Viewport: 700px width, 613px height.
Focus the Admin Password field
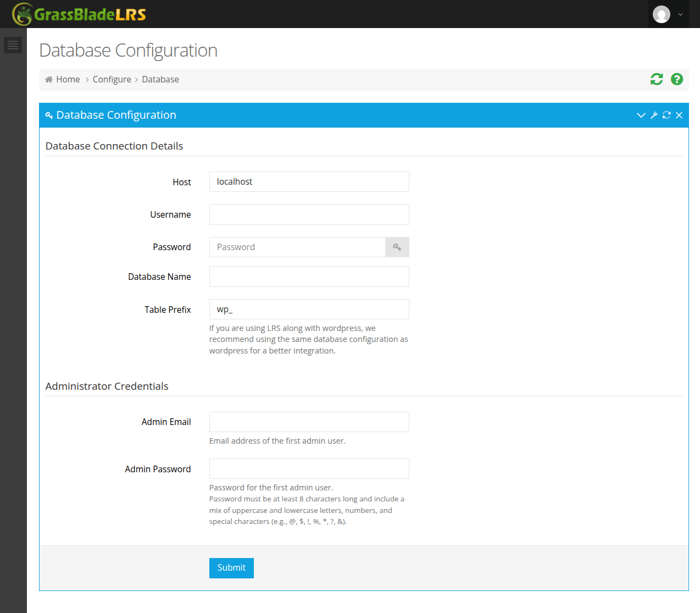click(x=309, y=469)
